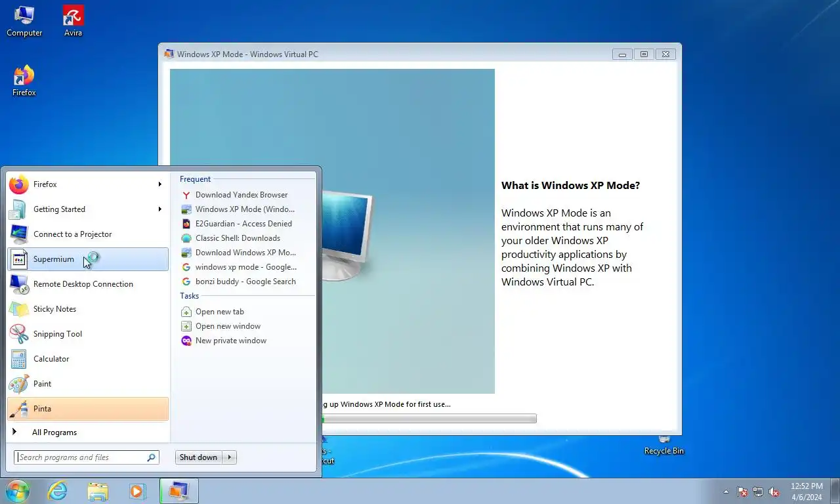Open Windows XP Mode frequent entry
840x504 pixels.
243,209
